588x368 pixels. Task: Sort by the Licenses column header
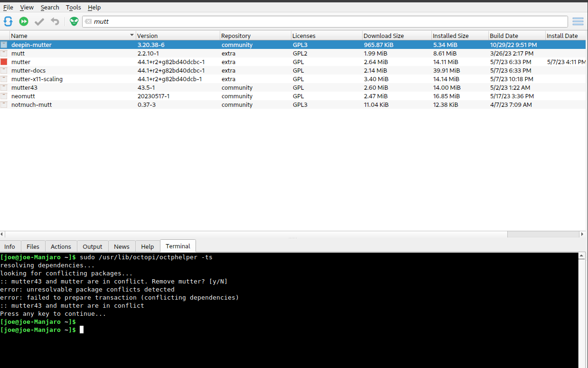(x=327, y=36)
